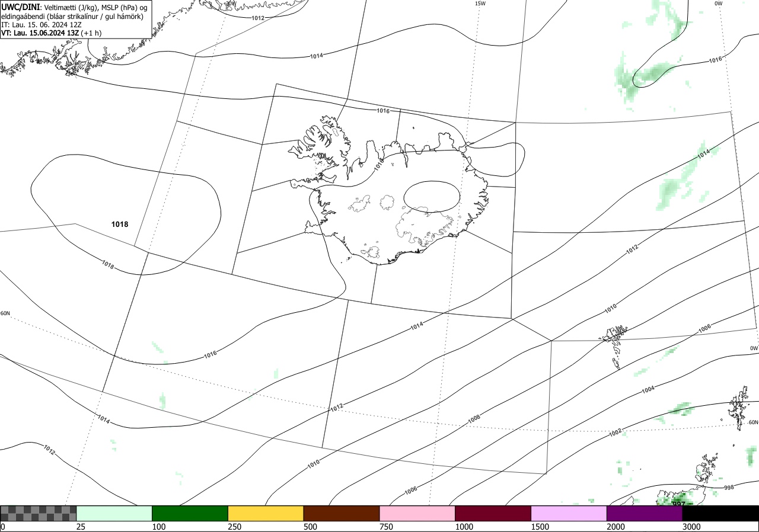
Task: Click the 998 isobar label
Action: pyautogui.click(x=729, y=488)
